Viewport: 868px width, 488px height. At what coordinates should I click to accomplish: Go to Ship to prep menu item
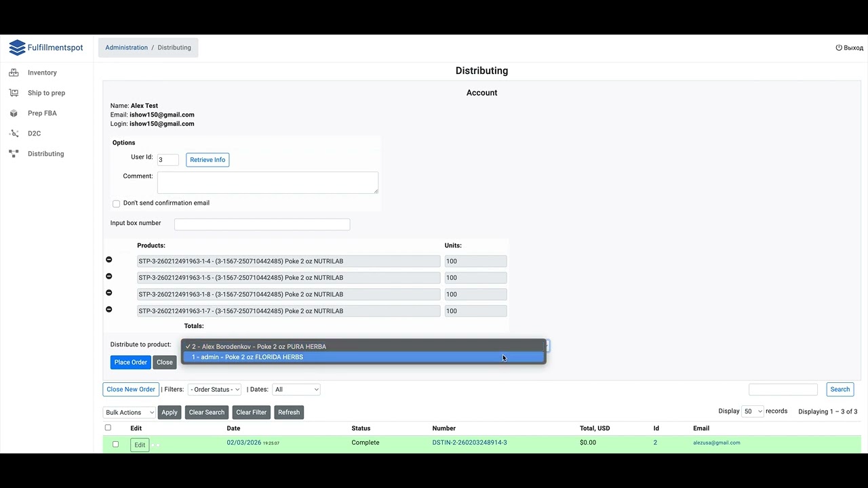click(x=46, y=93)
